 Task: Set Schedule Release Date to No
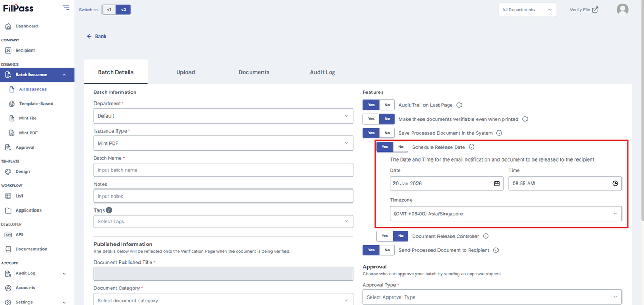(x=400, y=147)
